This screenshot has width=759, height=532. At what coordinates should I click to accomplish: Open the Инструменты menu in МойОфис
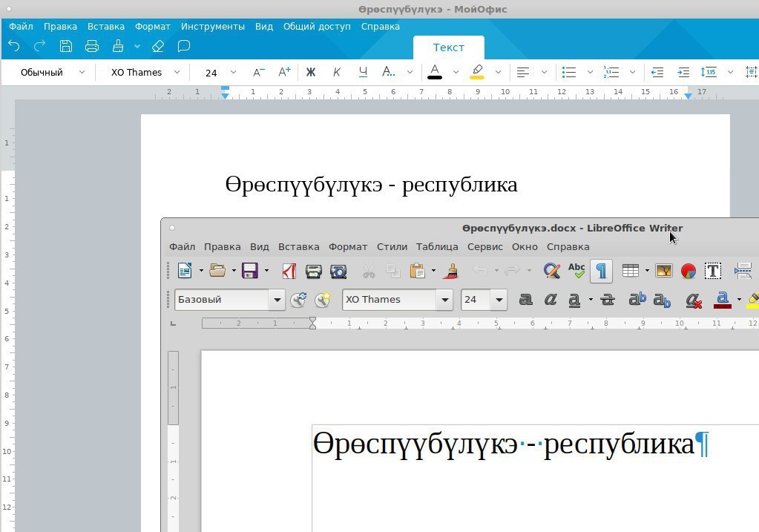point(213,26)
